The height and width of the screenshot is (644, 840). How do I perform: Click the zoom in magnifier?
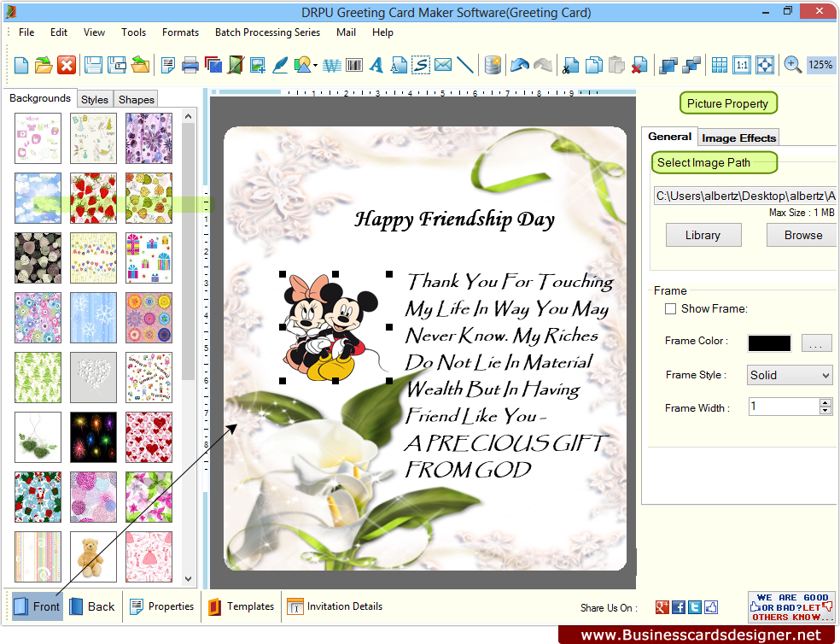(x=792, y=66)
